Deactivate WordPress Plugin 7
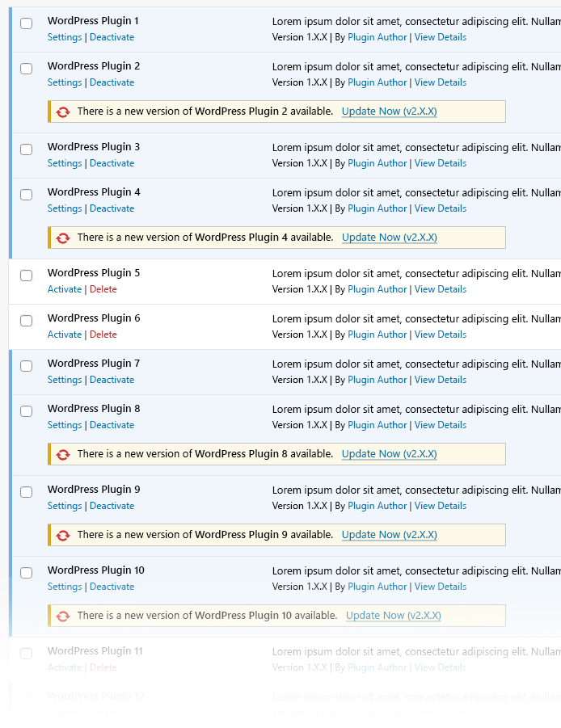561x728 pixels. tap(112, 380)
